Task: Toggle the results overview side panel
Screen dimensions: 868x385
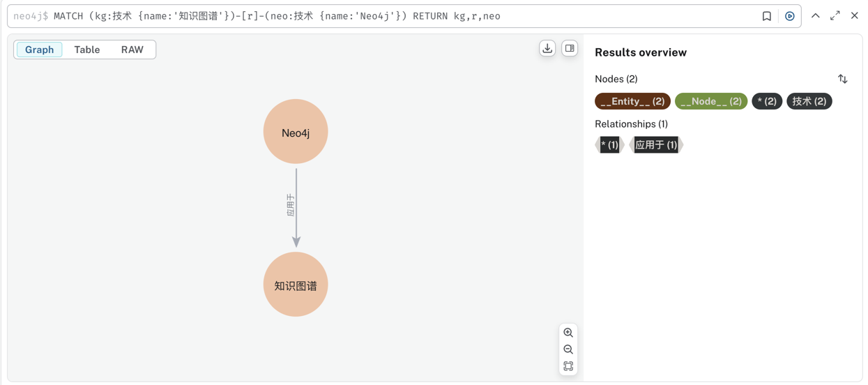Action: click(x=570, y=48)
